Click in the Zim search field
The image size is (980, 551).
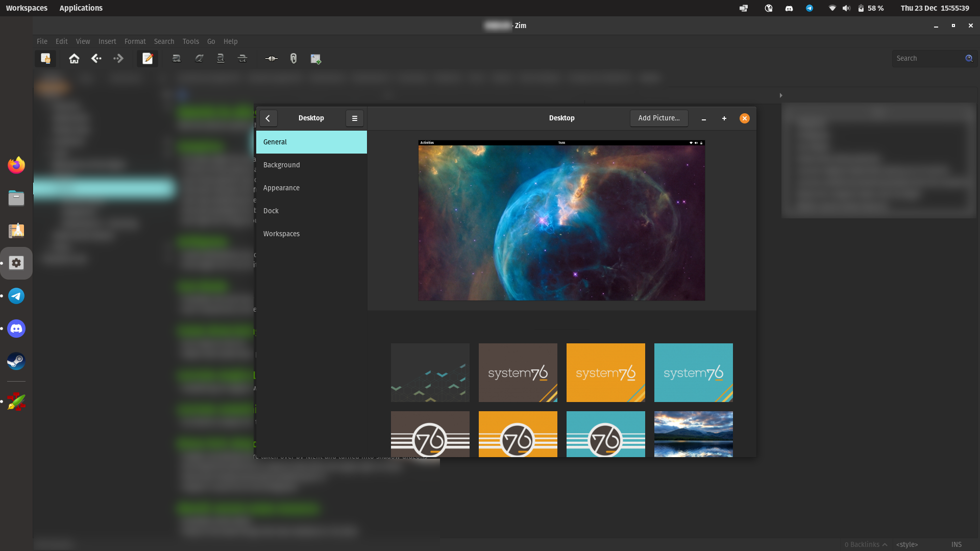pyautogui.click(x=926, y=58)
